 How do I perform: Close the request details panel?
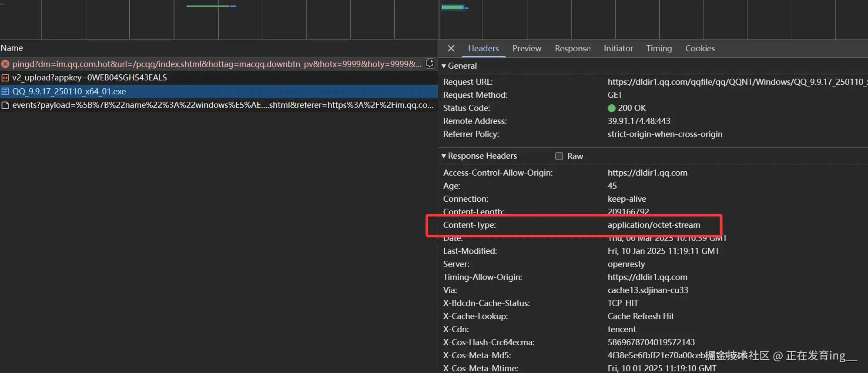pyautogui.click(x=451, y=48)
